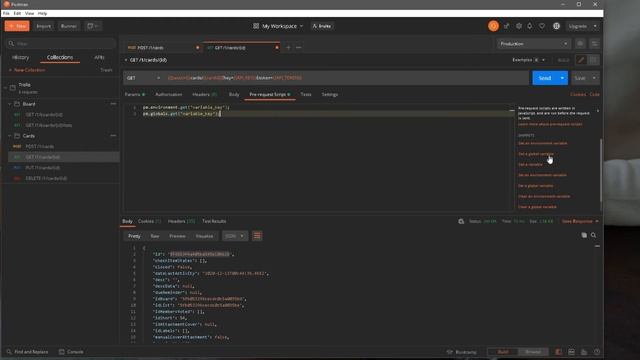Screen dimensions: 640x360
Task: Select DELETE cards request in sidebar
Action: (46, 178)
